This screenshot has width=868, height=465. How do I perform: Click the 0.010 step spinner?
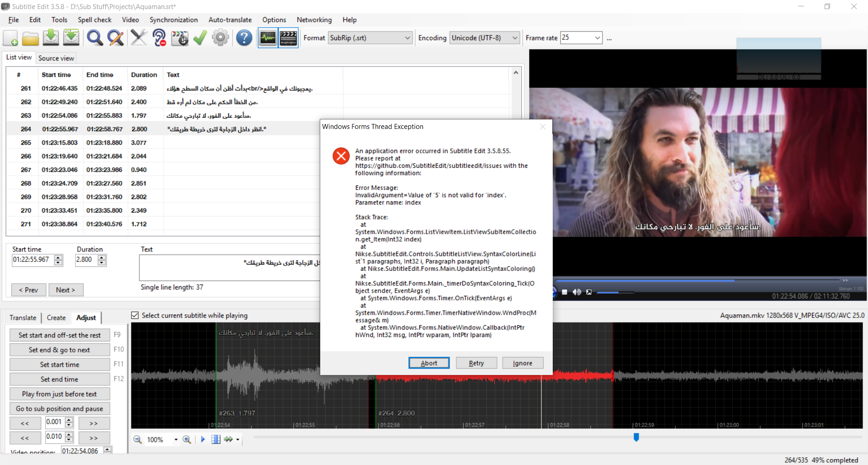click(69, 437)
